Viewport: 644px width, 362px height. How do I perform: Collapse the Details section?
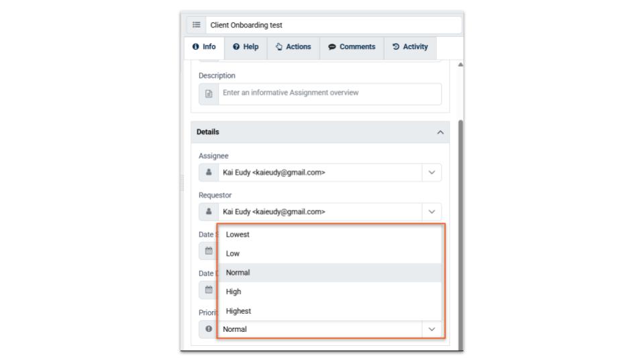440,132
